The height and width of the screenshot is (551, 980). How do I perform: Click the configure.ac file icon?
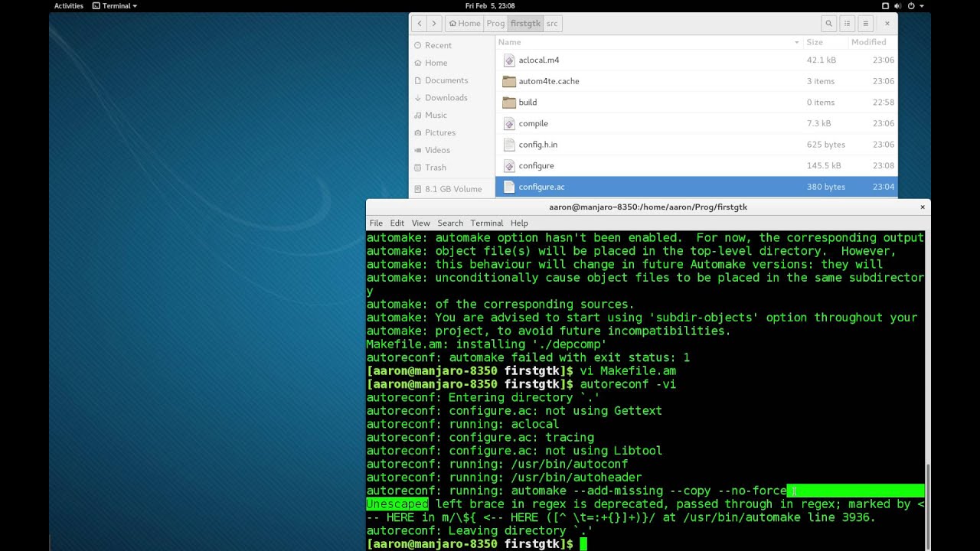point(509,187)
